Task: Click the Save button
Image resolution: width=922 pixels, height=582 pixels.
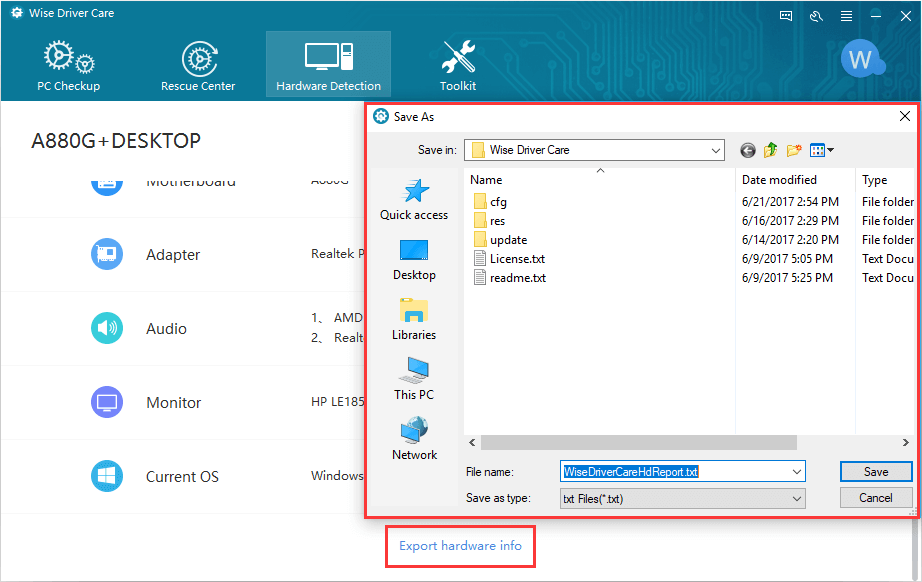Action: (x=876, y=471)
